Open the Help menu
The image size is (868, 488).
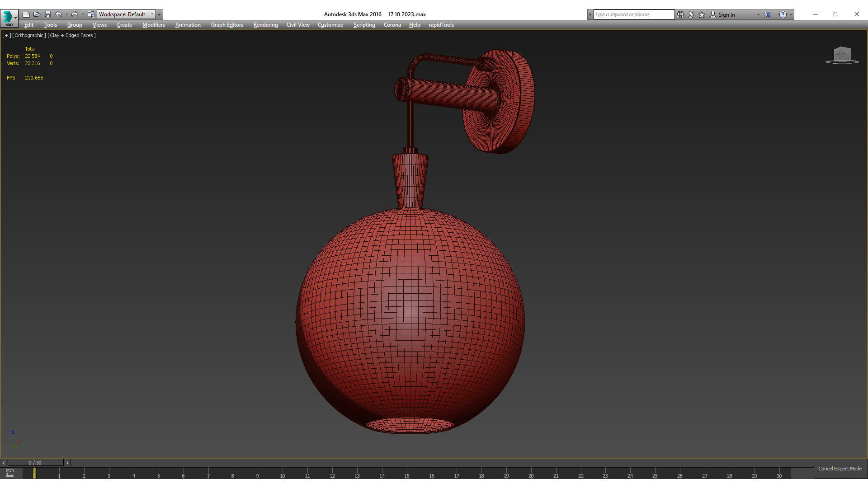click(415, 25)
